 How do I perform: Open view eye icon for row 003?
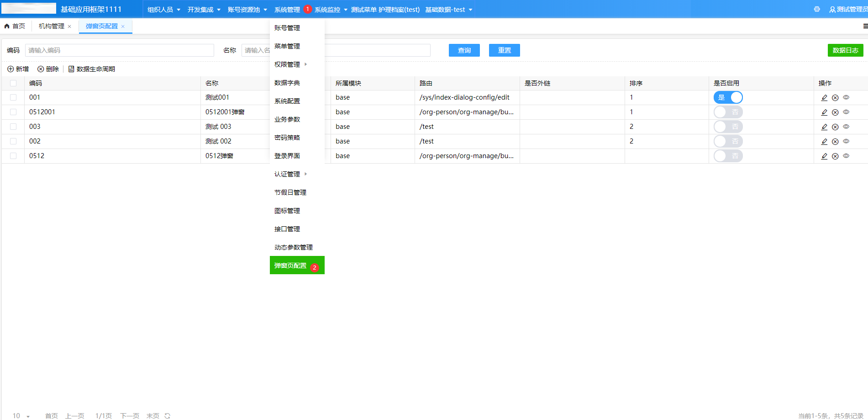[x=846, y=127]
